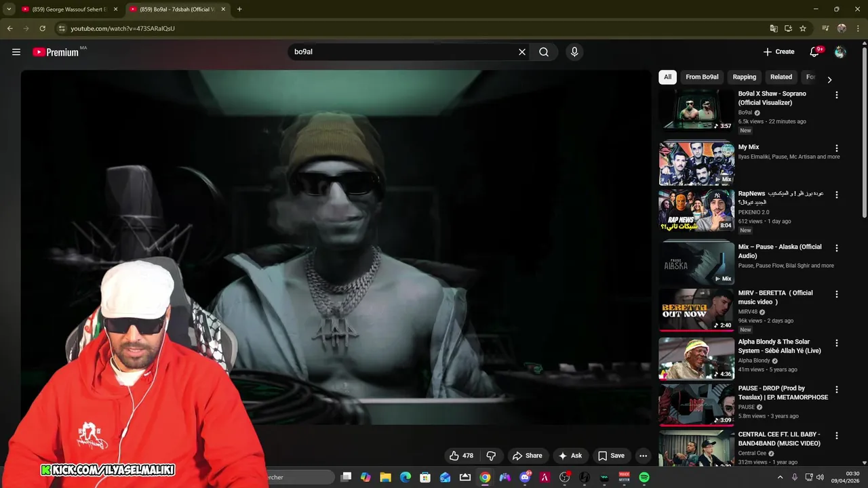
Task: Open File Explorer from taskbar
Action: click(x=385, y=477)
